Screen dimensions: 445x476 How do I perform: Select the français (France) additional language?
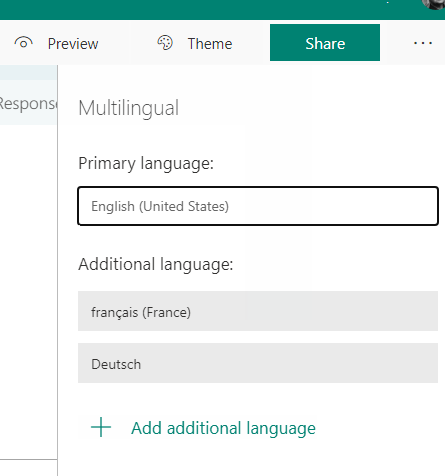click(x=258, y=311)
